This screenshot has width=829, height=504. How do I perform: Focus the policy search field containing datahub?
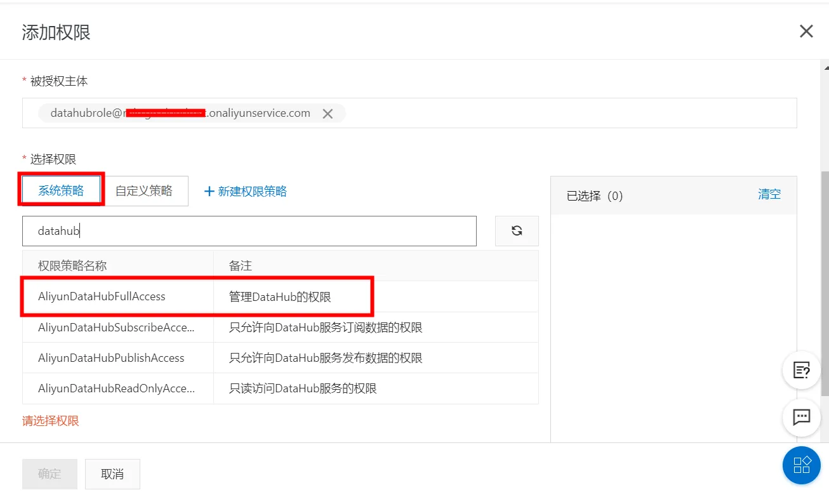[x=249, y=231]
